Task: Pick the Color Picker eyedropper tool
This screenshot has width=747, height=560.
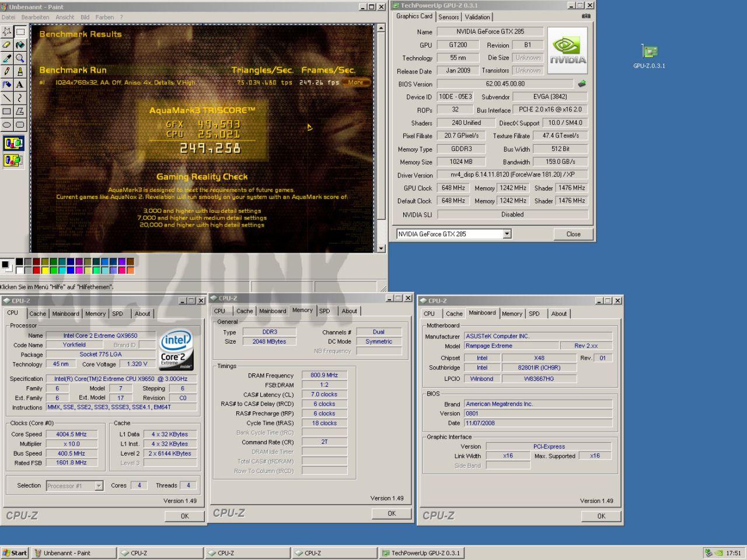Action: click(7, 58)
